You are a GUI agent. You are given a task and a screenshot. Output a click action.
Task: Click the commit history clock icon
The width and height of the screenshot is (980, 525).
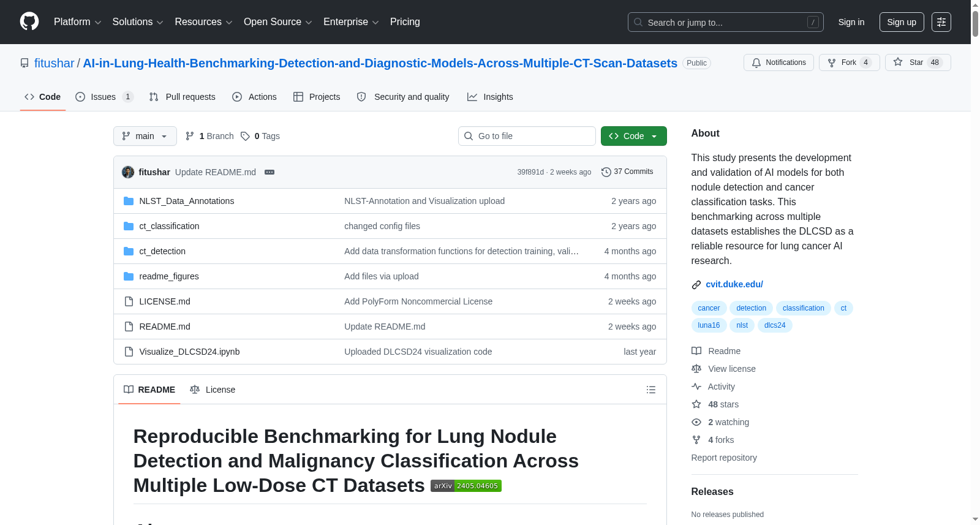(x=606, y=172)
